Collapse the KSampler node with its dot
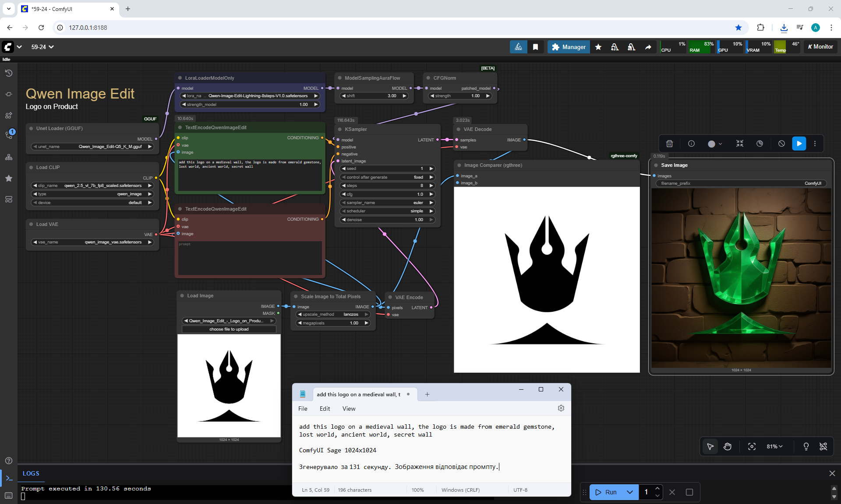The image size is (841, 504). click(340, 130)
